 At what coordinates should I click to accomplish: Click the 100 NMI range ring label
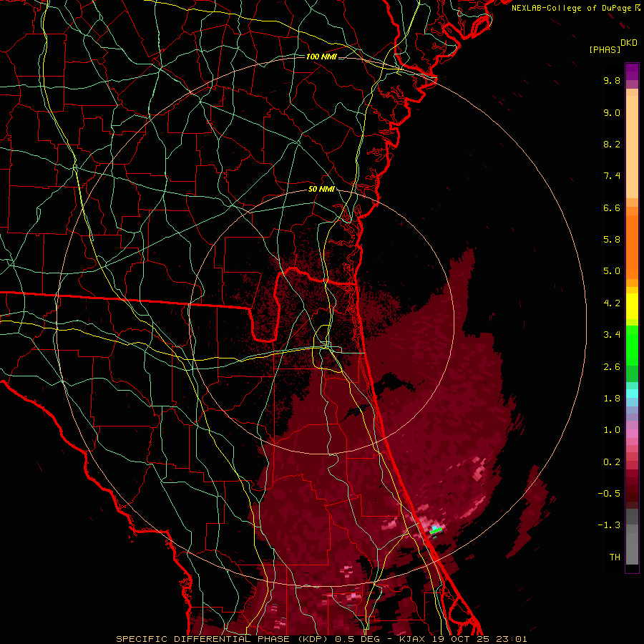(x=321, y=57)
